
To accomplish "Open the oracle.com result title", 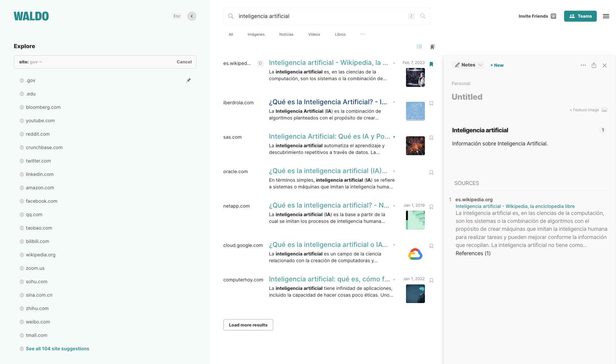I will pos(328,171).
